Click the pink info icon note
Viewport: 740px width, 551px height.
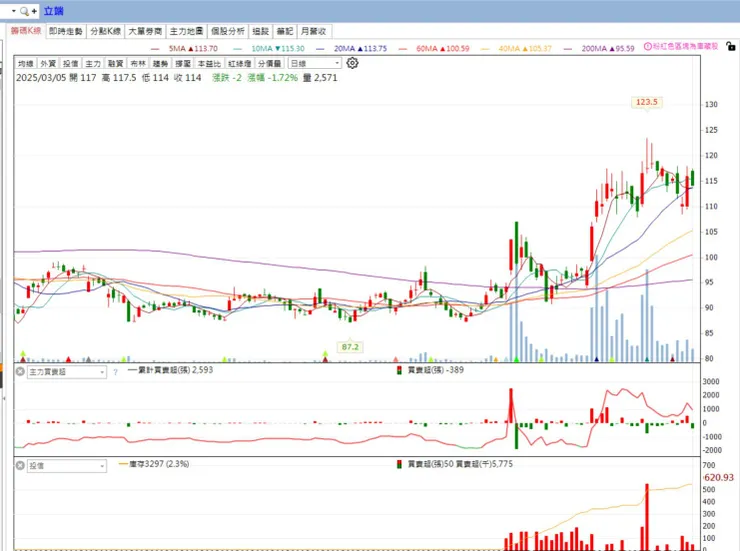648,46
